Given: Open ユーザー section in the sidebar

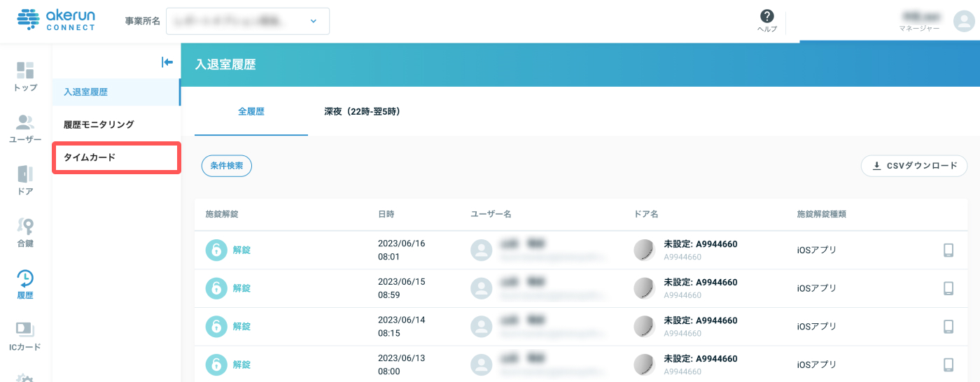Looking at the screenshot, I should (25, 129).
